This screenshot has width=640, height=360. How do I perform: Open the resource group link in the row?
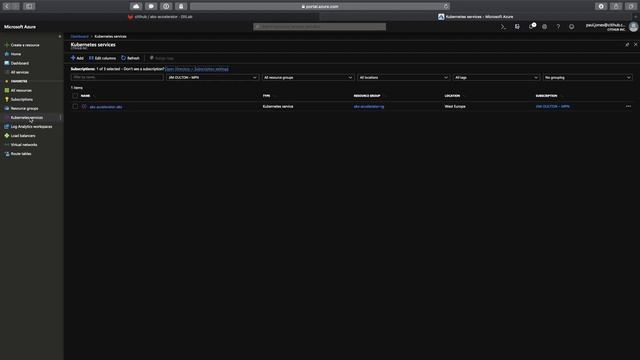point(369,107)
